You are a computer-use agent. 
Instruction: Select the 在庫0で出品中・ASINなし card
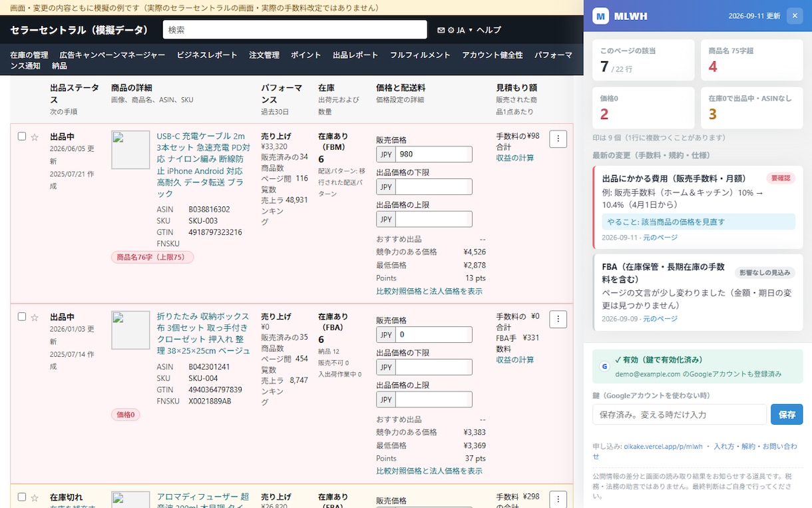(752, 108)
